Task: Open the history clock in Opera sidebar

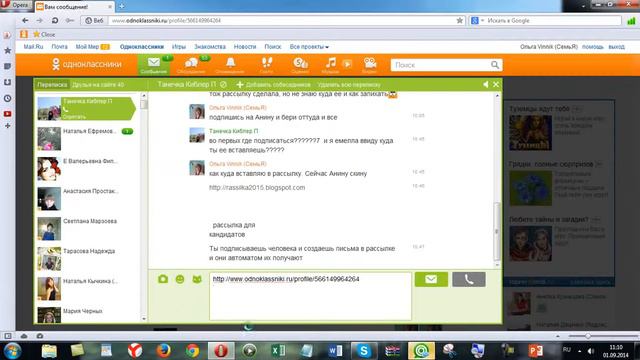Action: (x=7, y=98)
